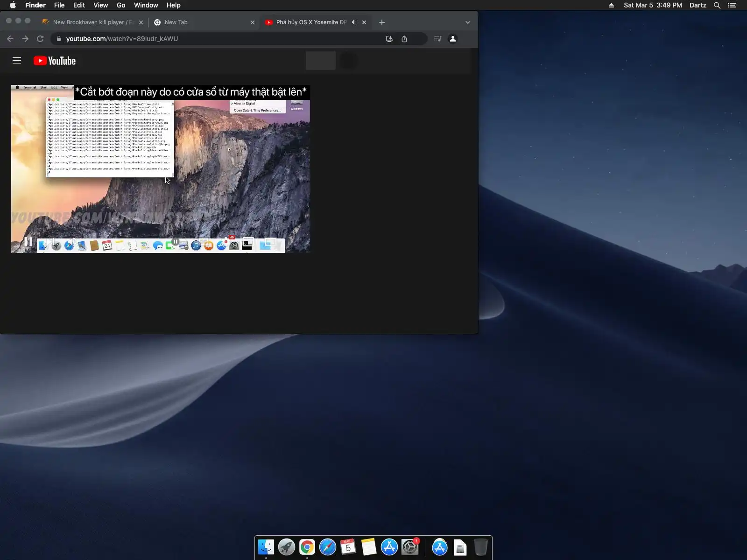Mute the YouTube tab via its speaker icon
Viewport: 747px width, 560px height.
pyautogui.click(x=354, y=22)
